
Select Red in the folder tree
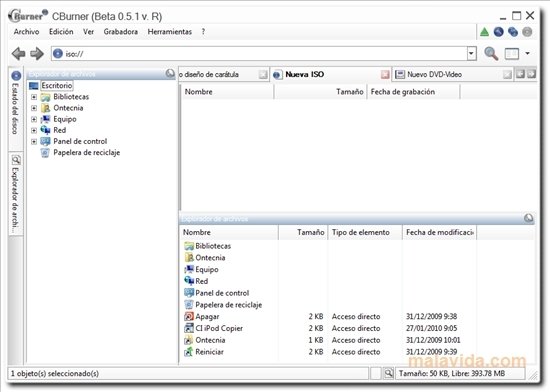pyautogui.click(x=59, y=130)
